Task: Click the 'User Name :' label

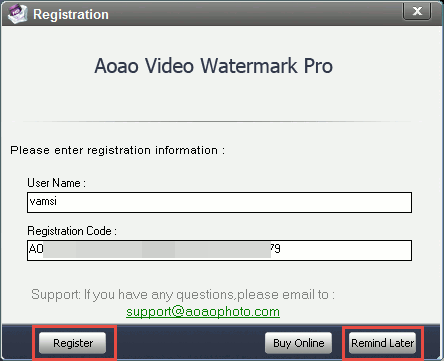Action: coord(56,183)
